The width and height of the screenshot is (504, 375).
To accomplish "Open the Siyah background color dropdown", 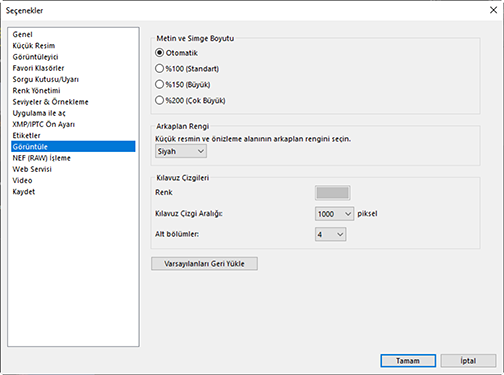I will point(181,151).
